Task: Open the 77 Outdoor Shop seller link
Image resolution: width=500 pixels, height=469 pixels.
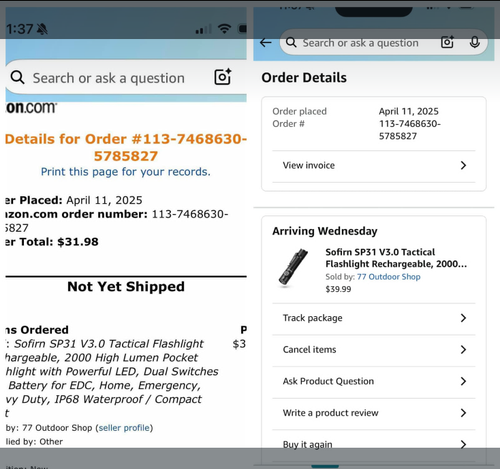Action: coord(389,277)
